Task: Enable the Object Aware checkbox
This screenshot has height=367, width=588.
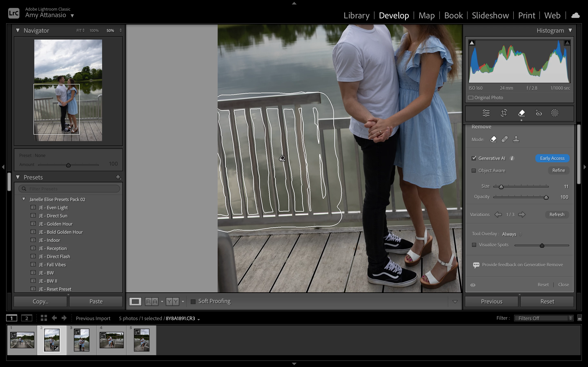Action: [473, 171]
